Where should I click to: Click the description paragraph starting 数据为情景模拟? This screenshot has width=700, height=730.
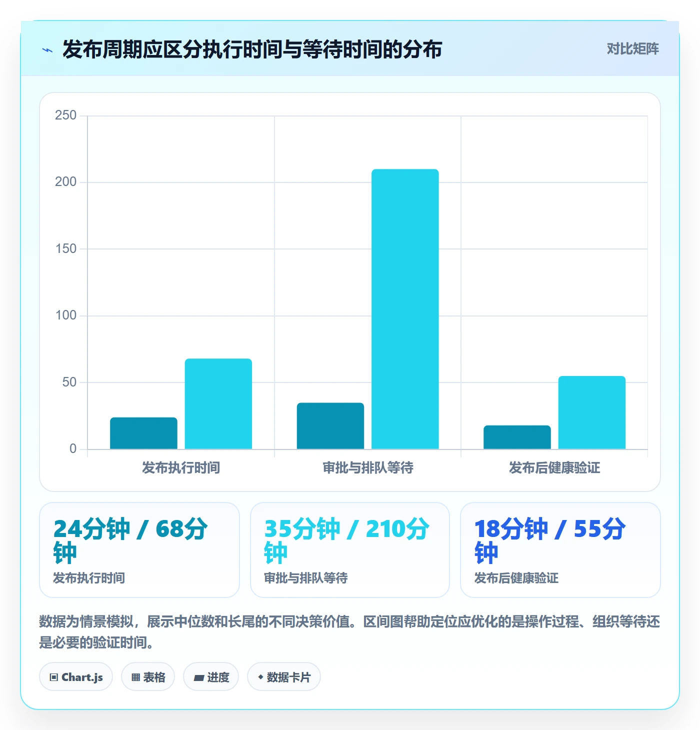349,632
